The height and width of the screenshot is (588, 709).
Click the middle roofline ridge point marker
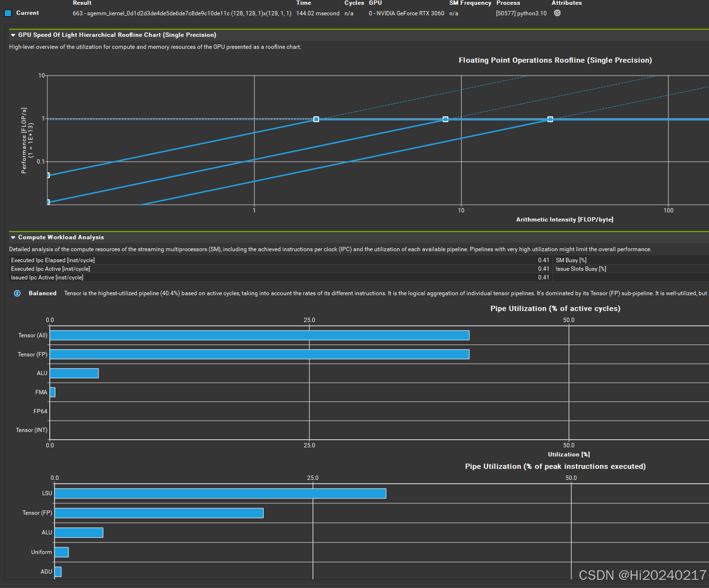(445, 119)
